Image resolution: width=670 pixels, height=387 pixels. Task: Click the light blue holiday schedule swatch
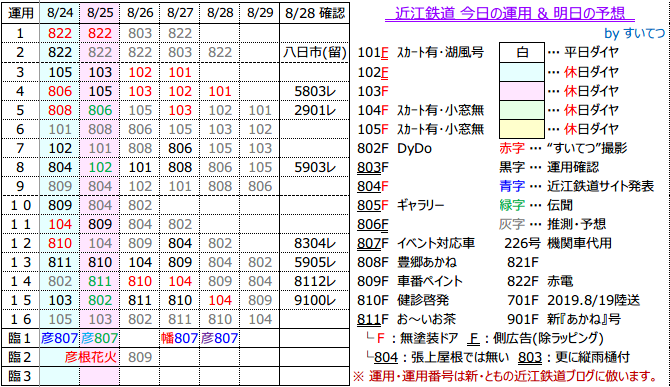pos(522,72)
